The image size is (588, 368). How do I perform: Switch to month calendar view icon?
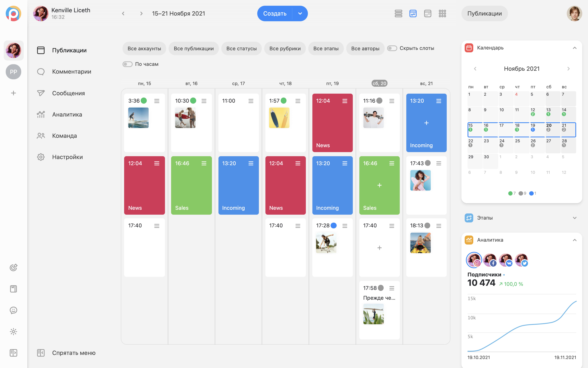tap(428, 13)
